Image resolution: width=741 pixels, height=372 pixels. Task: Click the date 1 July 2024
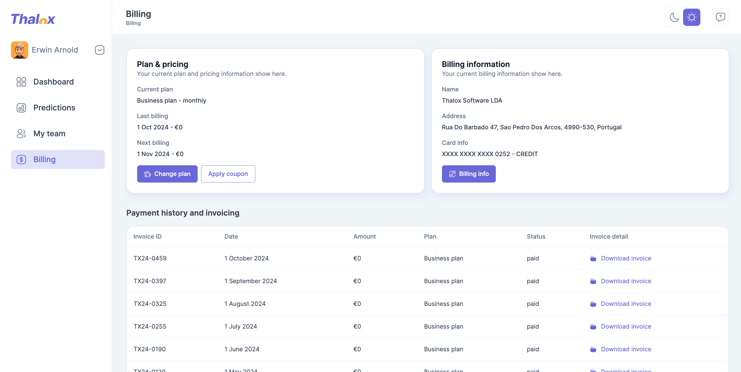(241, 327)
